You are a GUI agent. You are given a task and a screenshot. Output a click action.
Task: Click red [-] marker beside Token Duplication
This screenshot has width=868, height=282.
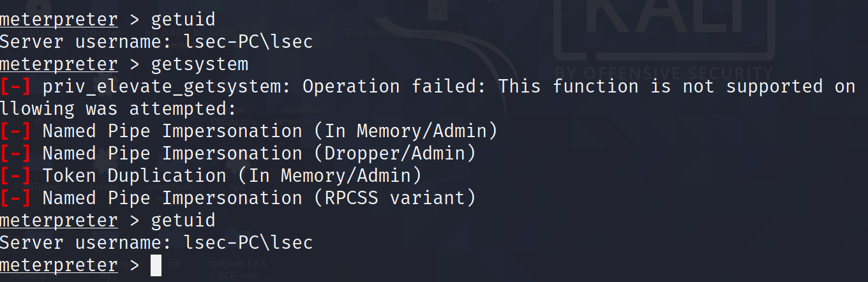(15, 176)
